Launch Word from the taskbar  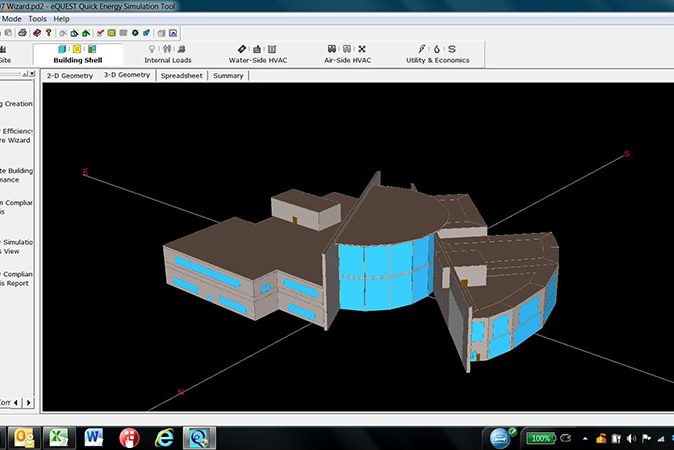(95, 437)
